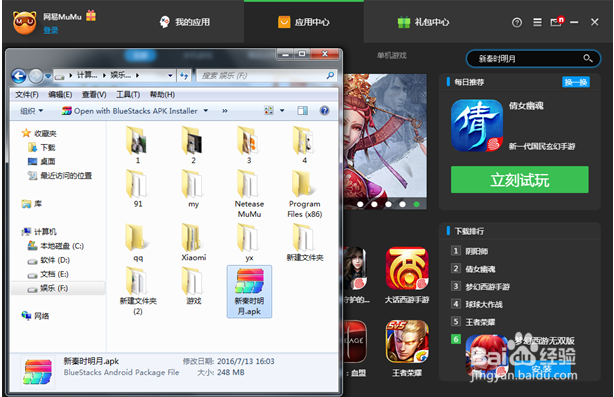The image size is (614, 397).
Task: Click the 立刻试玩 green button
Action: point(519,180)
